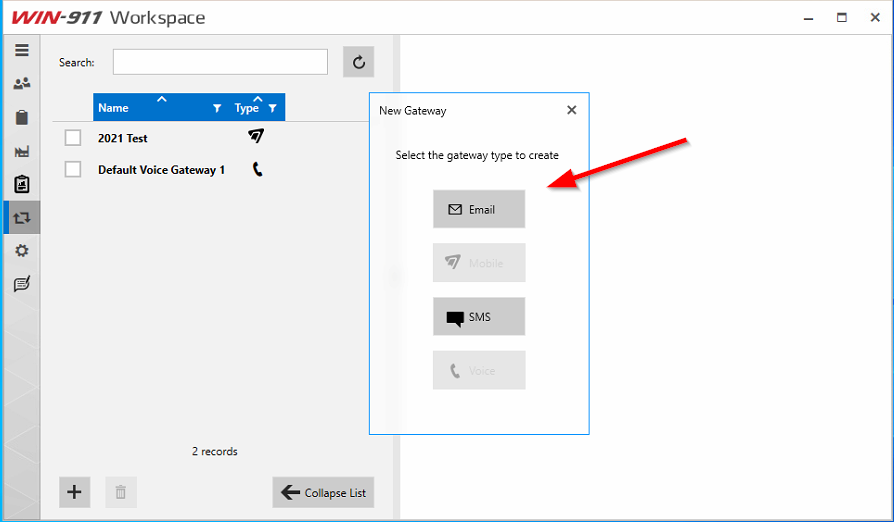
Task: Click the 2 records count text
Action: click(214, 451)
